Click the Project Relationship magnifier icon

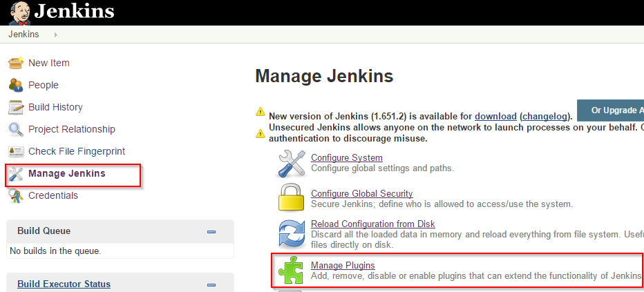(16, 130)
